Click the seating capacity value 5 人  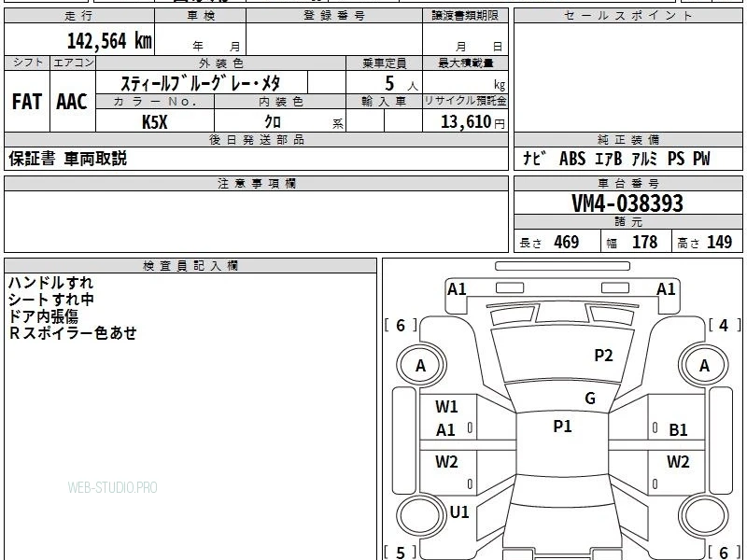(x=402, y=84)
